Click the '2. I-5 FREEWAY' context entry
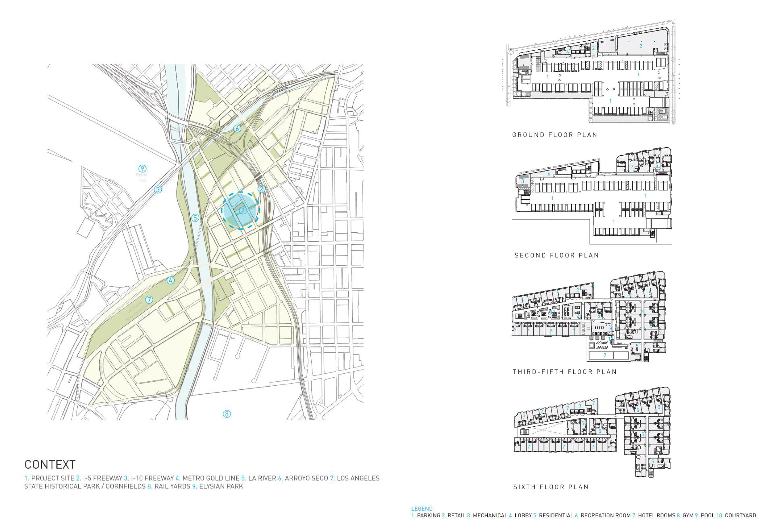Image resolution: width=764 pixels, height=532 pixels. tap(99, 478)
